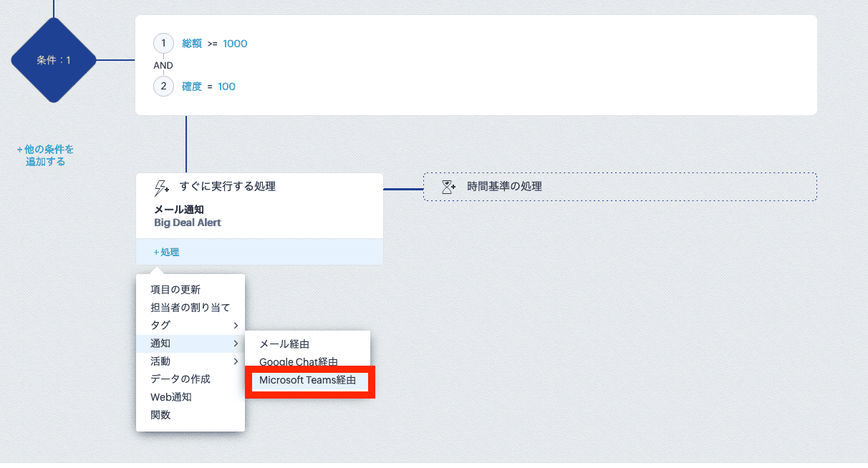The image size is (868, 468).
Task: Select condition number 2 circle
Action: (x=163, y=87)
